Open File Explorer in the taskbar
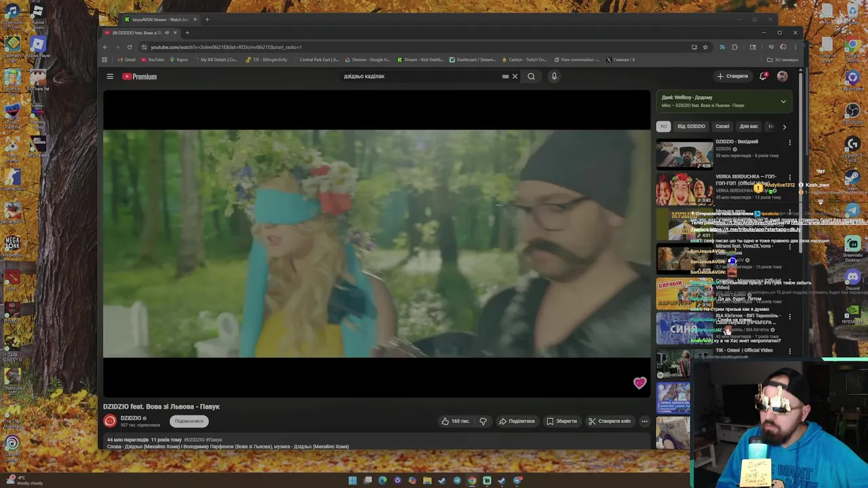Screen dimensions: 868x488 click(427, 481)
